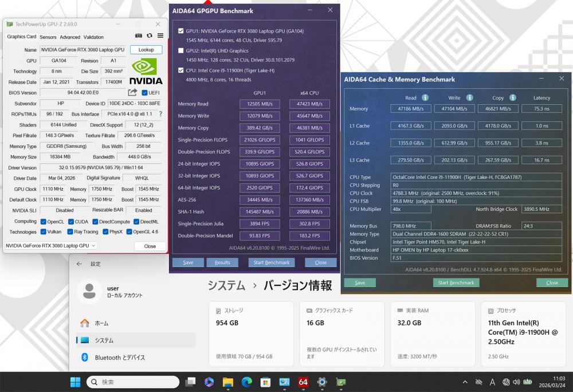Screen dimensions: 573x392
Task: Click the AIDA64 taskbar icon
Action: pyautogui.click(x=303, y=382)
